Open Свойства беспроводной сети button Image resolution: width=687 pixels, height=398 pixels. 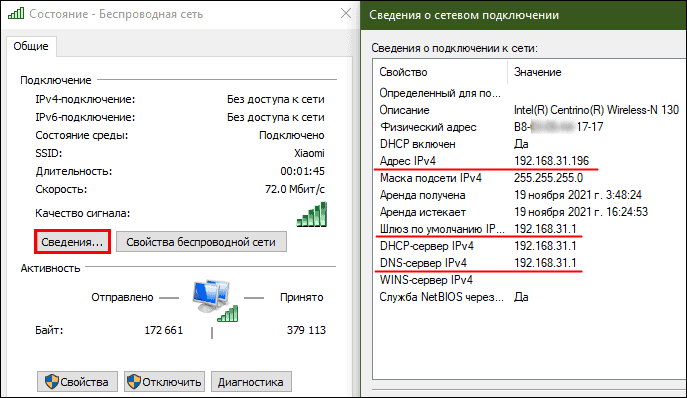[x=201, y=242]
